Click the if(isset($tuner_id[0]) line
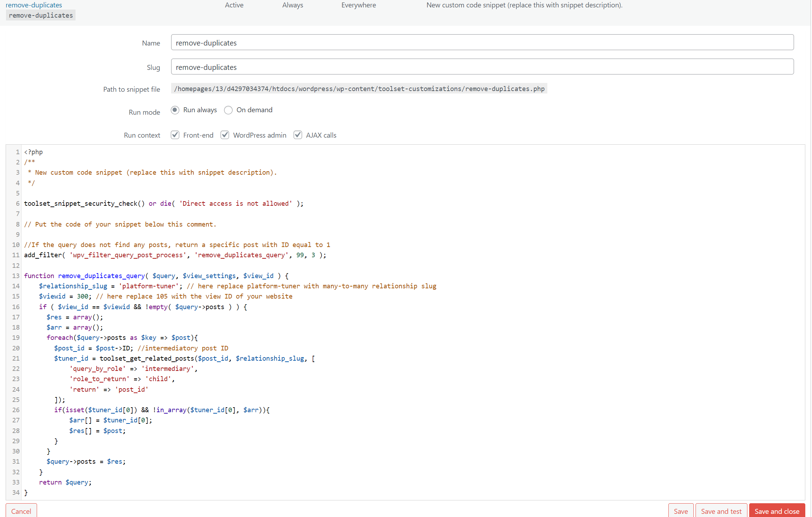Screen dimensions: 812x517 pyautogui.click(x=162, y=410)
